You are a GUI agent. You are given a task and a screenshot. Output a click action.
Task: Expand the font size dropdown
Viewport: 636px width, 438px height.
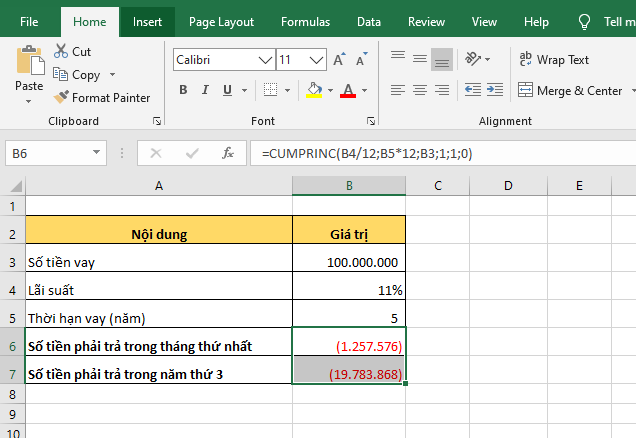(x=315, y=60)
